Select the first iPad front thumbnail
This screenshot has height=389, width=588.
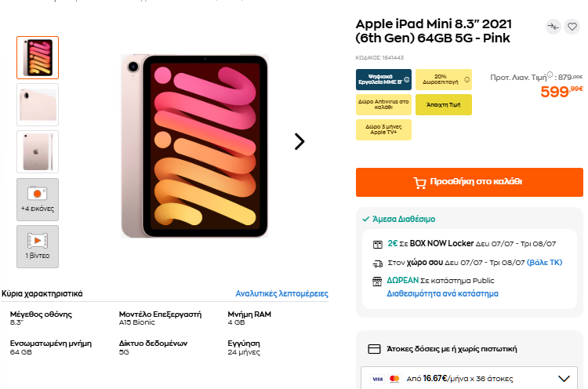pyautogui.click(x=38, y=57)
